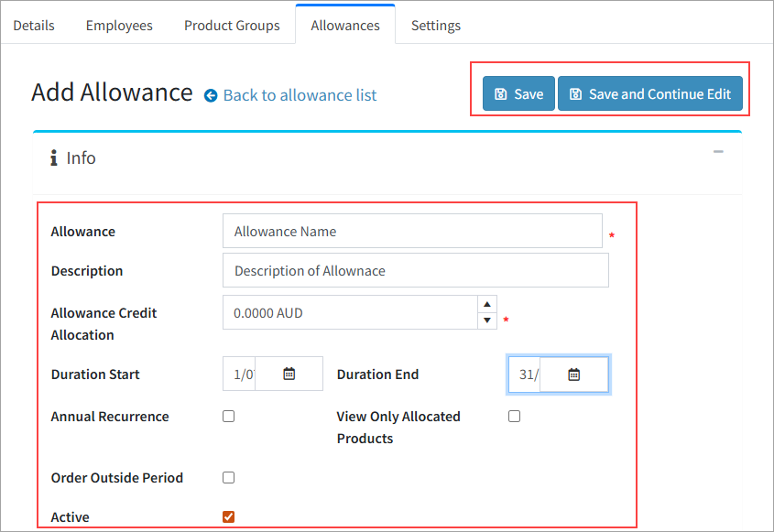Check the Order Outside Period box
This screenshot has width=774, height=532.
tap(229, 478)
